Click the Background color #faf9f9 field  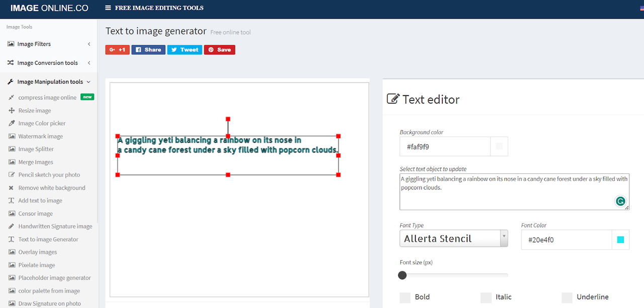(445, 146)
